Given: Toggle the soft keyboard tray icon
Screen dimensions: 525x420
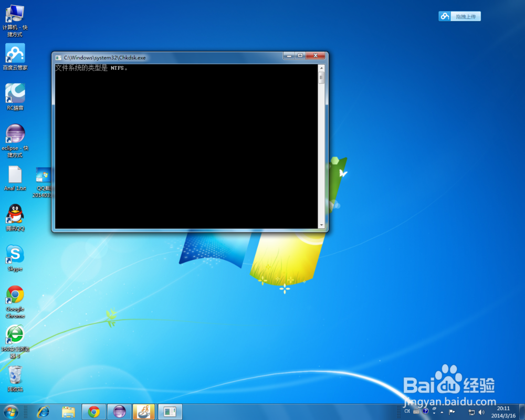Looking at the screenshot, I should point(416,412).
